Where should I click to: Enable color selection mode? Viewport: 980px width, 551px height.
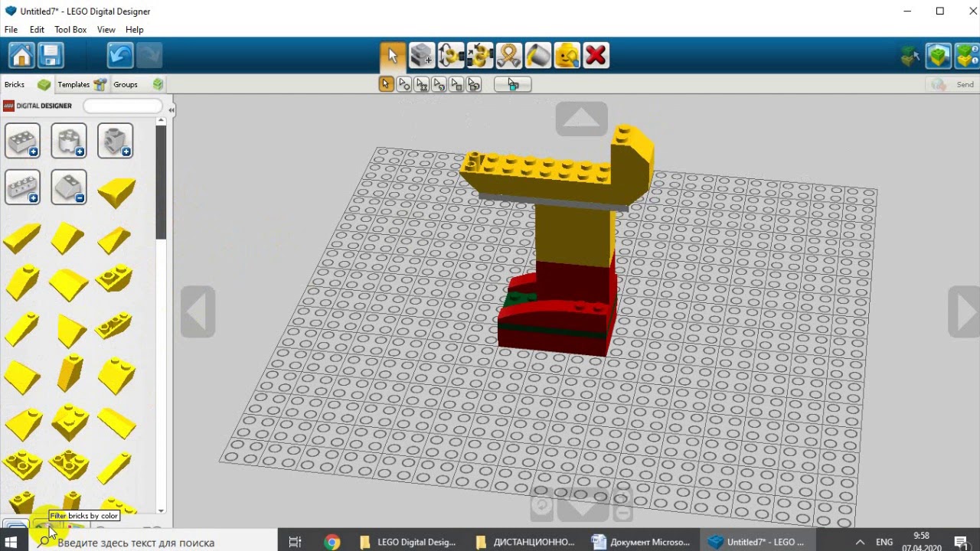pyautogui.click(x=439, y=84)
